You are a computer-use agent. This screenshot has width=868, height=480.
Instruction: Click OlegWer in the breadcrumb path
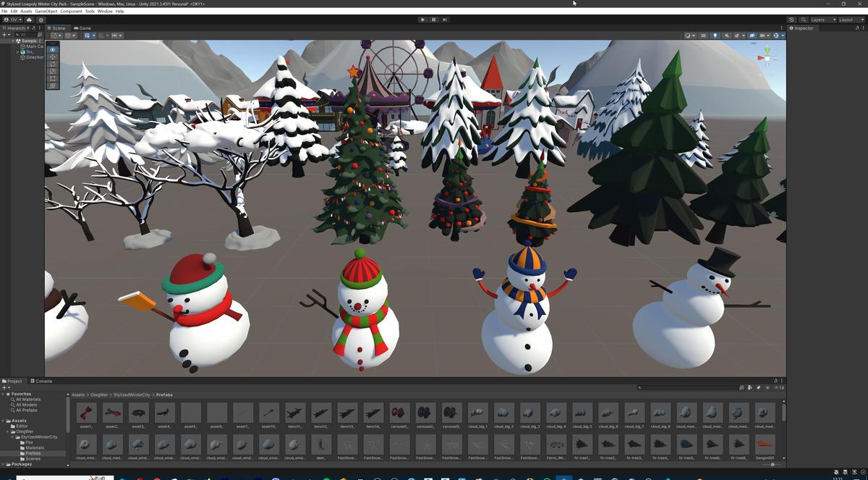pyautogui.click(x=99, y=395)
